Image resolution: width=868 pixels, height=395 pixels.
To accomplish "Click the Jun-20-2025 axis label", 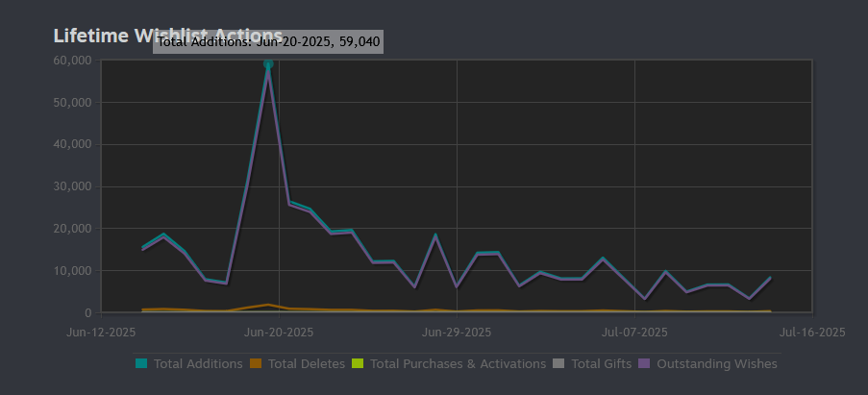I will pos(279,333).
